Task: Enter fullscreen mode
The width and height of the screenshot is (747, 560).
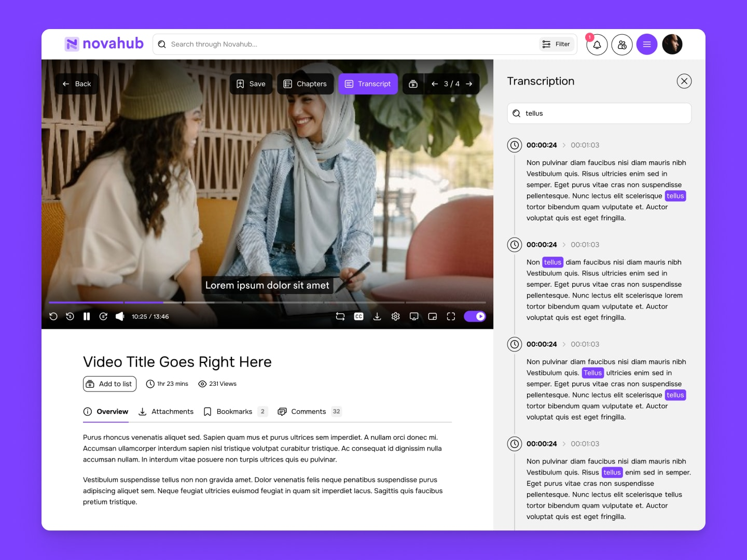Action: tap(451, 316)
